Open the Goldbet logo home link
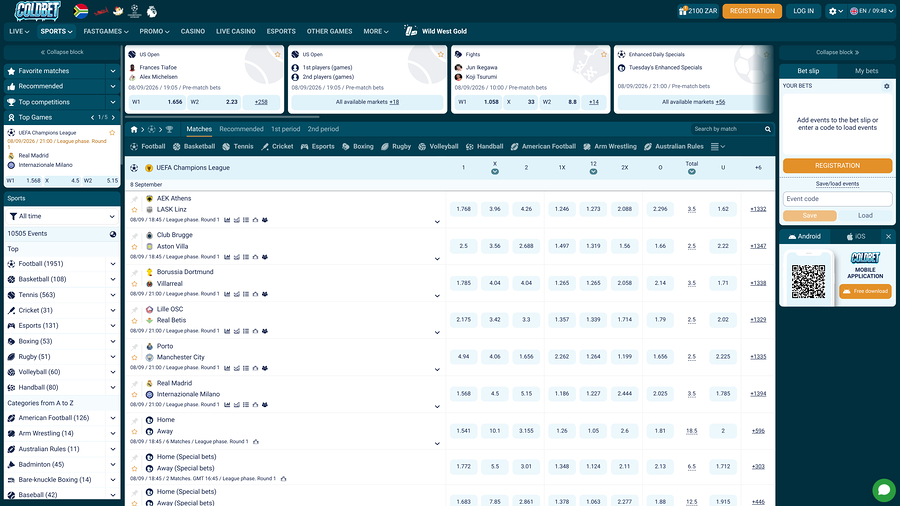 pos(37,10)
